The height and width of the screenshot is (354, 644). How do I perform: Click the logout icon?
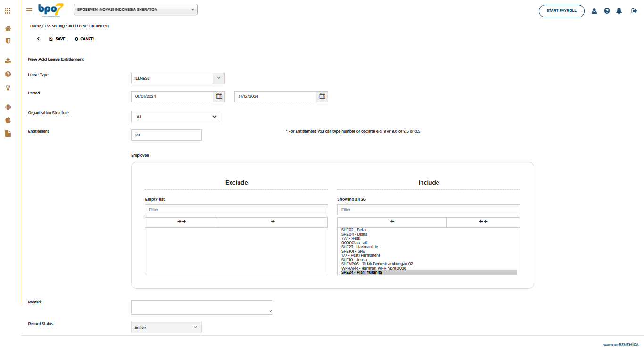pyautogui.click(x=634, y=11)
